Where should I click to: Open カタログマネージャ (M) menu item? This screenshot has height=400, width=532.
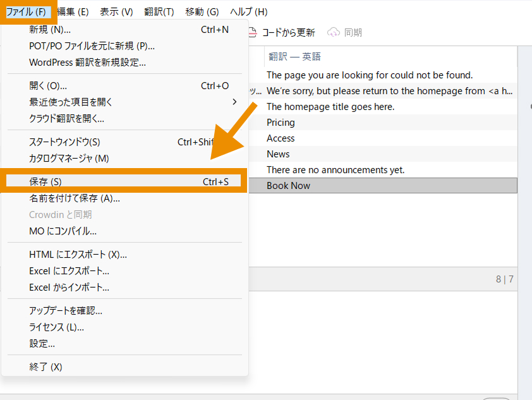[69, 159]
